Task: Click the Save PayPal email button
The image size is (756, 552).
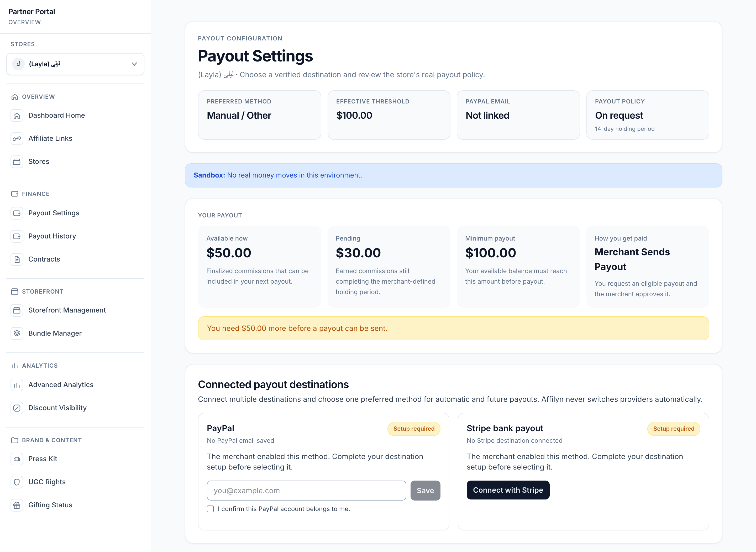Action: click(x=425, y=491)
